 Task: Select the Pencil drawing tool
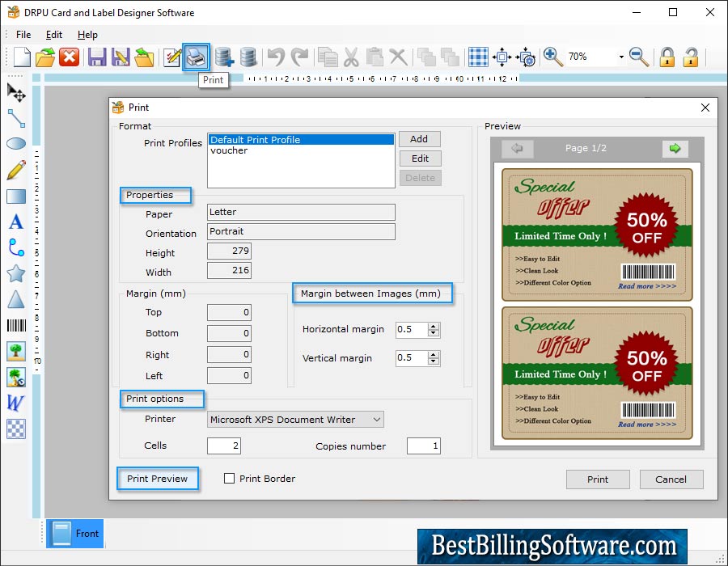(x=16, y=170)
